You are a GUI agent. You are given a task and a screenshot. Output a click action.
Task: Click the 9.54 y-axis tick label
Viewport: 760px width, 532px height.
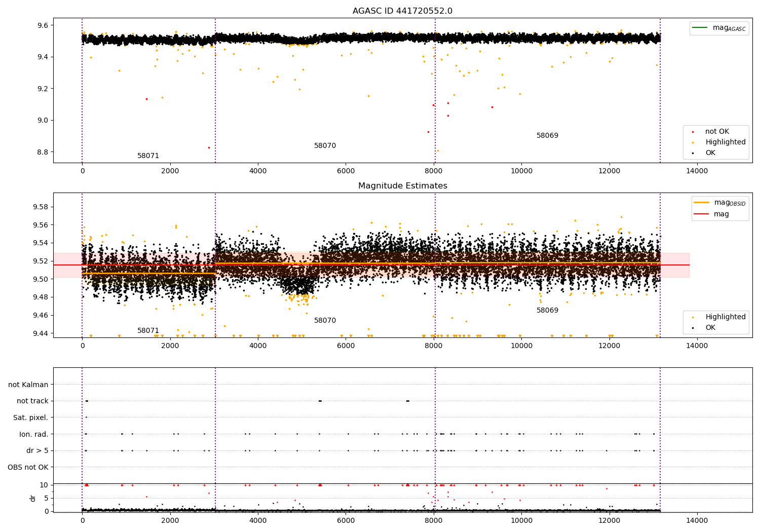[41, 243]
